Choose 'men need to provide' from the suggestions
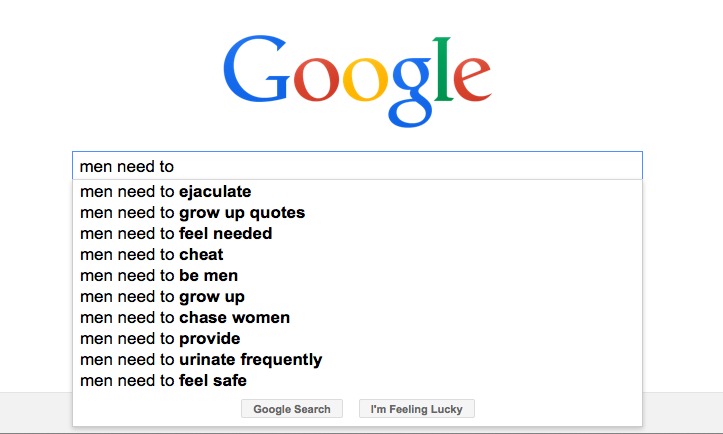The image size is (723, 434). pos(357,339)
